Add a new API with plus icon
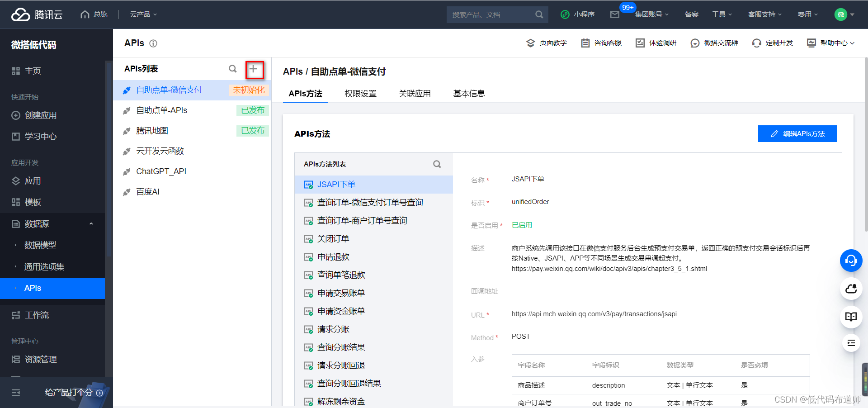Image resolution: width=868 pixels, height=408 pixels. [254, 69]
